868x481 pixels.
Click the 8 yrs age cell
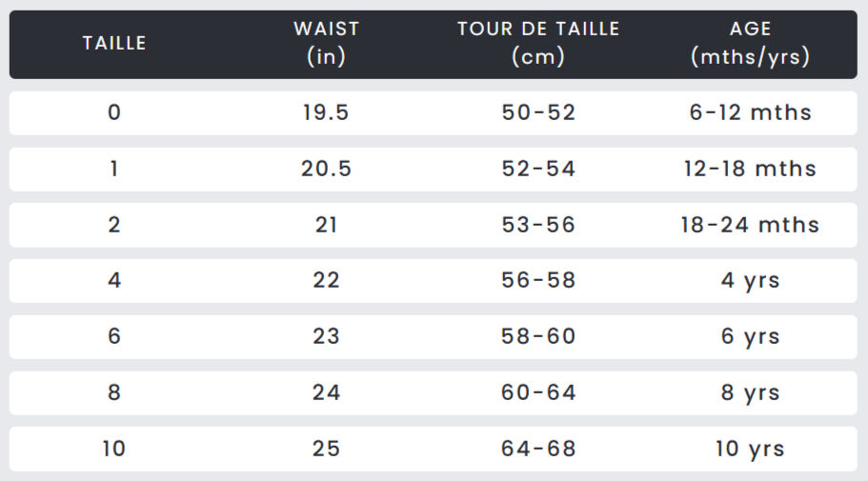[750, 393]
